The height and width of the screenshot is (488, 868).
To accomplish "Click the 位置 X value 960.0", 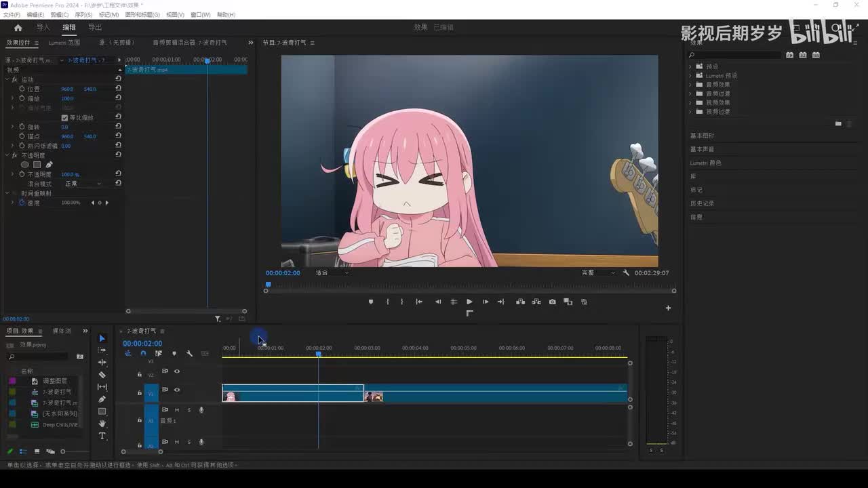I will coord(67,89).
